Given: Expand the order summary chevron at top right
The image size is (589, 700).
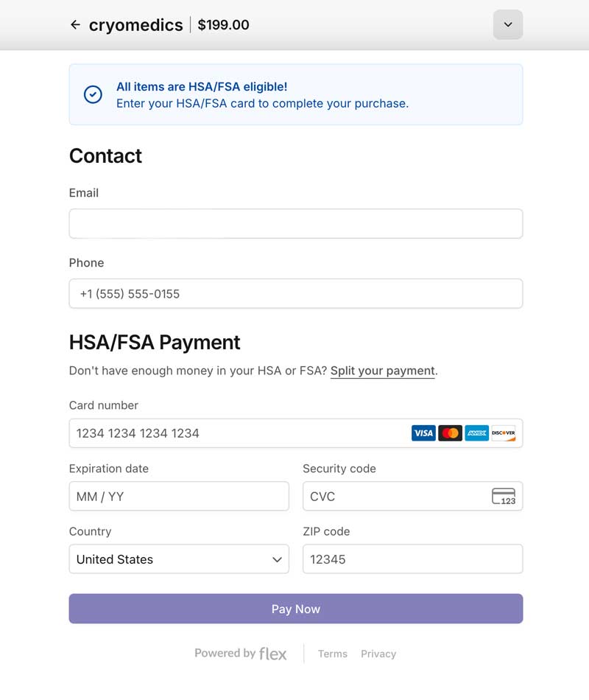Looking at the screenshot, I should pyautogui.click(x=507, y=24).
